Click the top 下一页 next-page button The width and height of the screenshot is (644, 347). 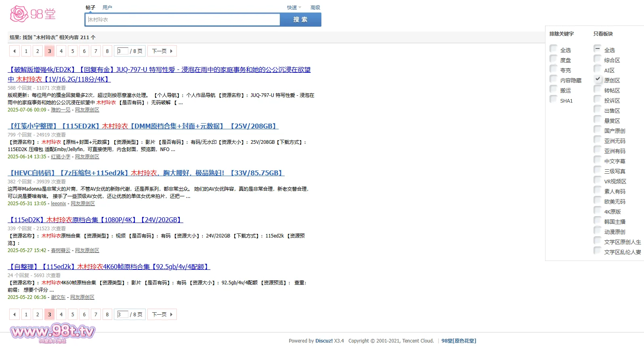[162, 51]
